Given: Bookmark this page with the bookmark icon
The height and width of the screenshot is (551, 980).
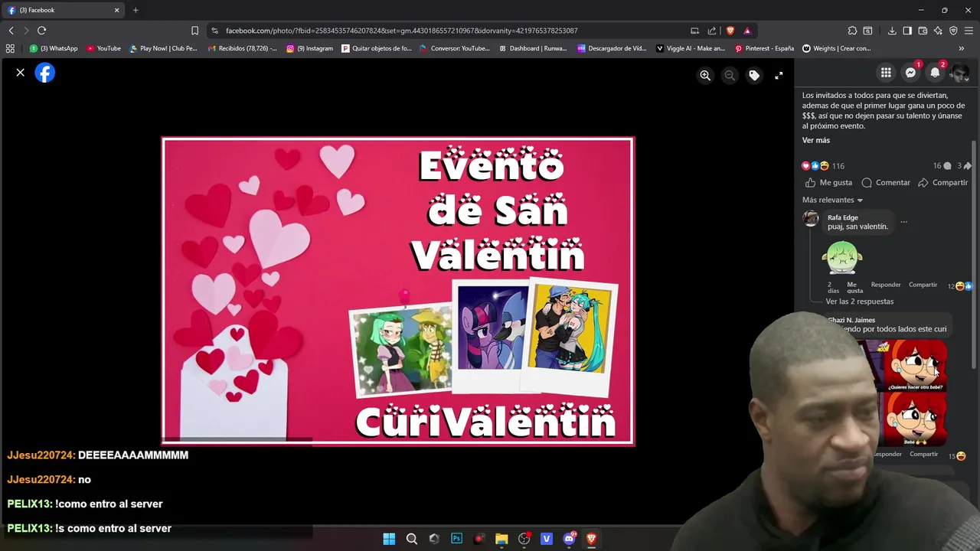Looking at the screenshot, I should (x=194, y=31).
